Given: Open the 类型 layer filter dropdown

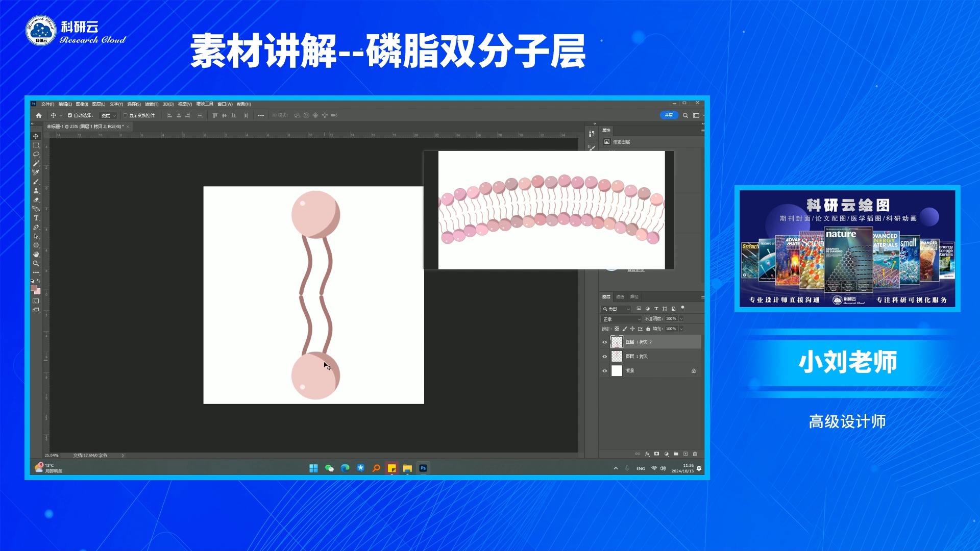Looking at the screenshot, I should [x=617, y=309].
